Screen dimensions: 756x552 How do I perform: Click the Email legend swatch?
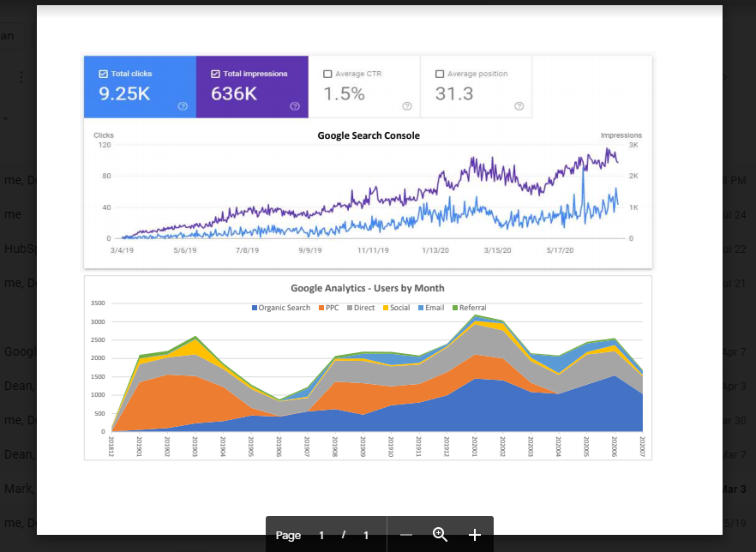tap(421, 308)
